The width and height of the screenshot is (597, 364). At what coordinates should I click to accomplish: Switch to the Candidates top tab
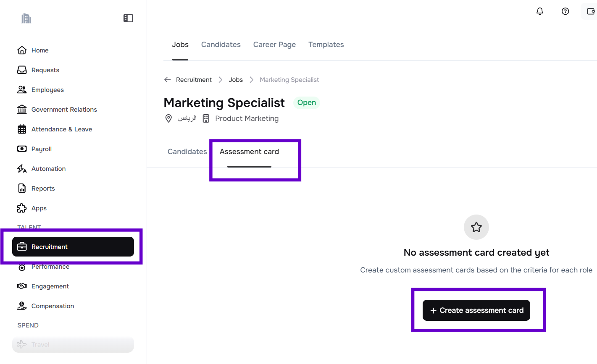click(221, 45)
